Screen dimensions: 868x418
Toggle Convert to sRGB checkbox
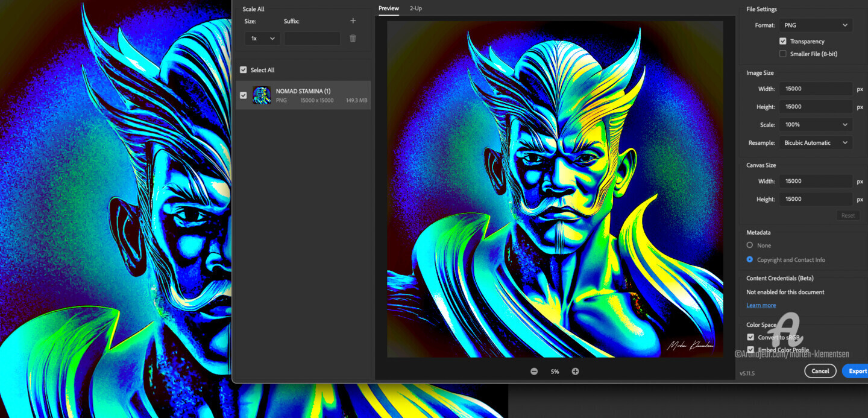750,337
